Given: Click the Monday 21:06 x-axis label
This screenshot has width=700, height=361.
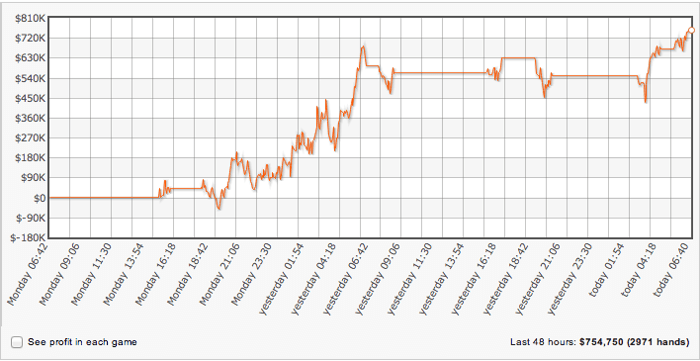Looking at the screenshot, I should click(220, 274).
